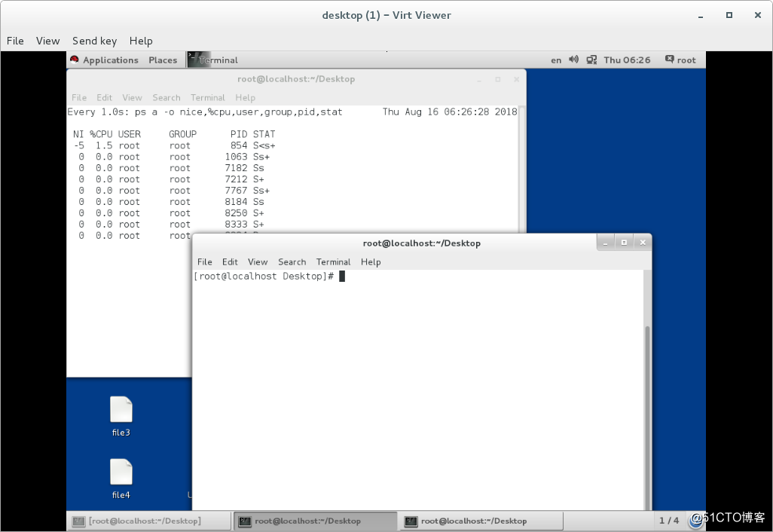Viewport: 773px width, 532px height.
Task: Click the volume speaker icon
Action: pos(573,60)
